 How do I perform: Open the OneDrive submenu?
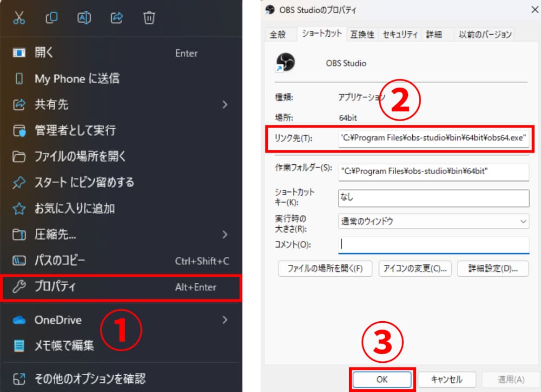pyautogui.click(x=121, y=320)
